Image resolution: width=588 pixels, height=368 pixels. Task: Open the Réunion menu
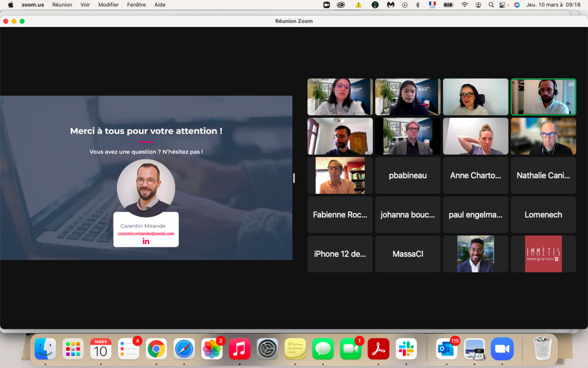point(62,5)
